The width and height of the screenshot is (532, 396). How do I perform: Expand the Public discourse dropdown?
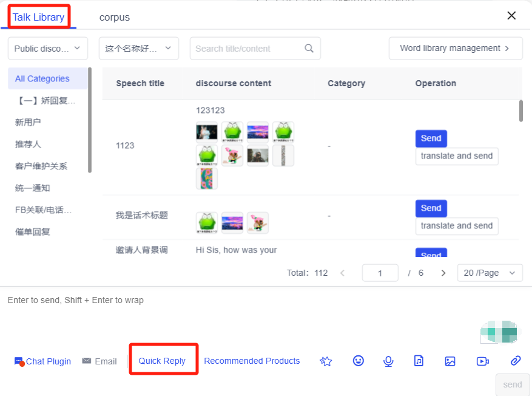click(47, 49)
